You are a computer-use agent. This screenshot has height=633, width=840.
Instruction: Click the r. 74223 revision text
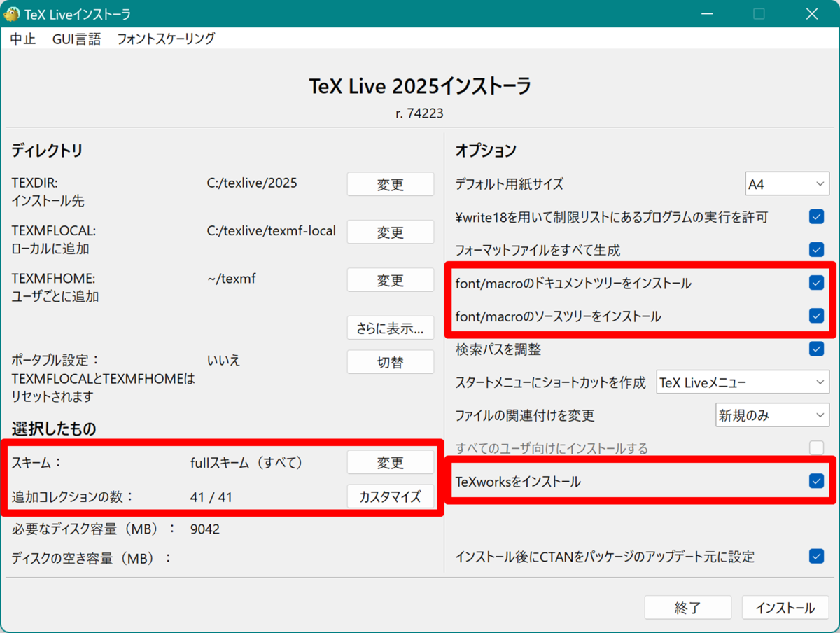click(419, 113)
